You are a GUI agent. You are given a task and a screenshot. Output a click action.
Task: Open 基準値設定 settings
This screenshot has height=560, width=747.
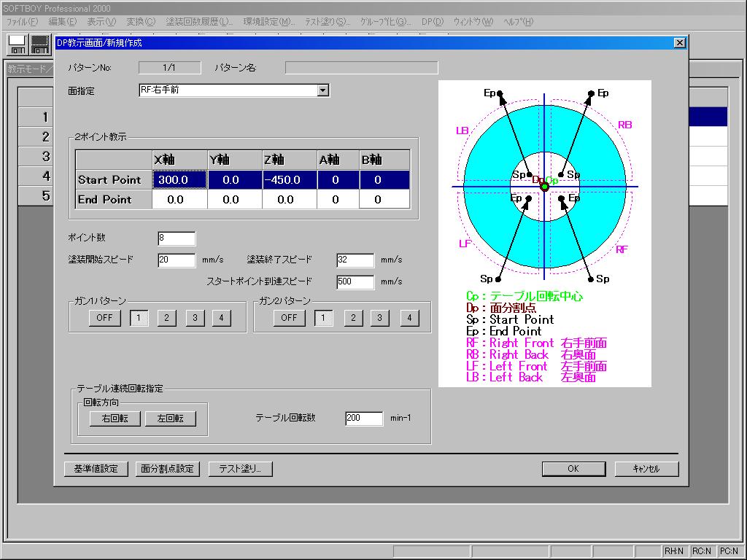tap(96, 469)
